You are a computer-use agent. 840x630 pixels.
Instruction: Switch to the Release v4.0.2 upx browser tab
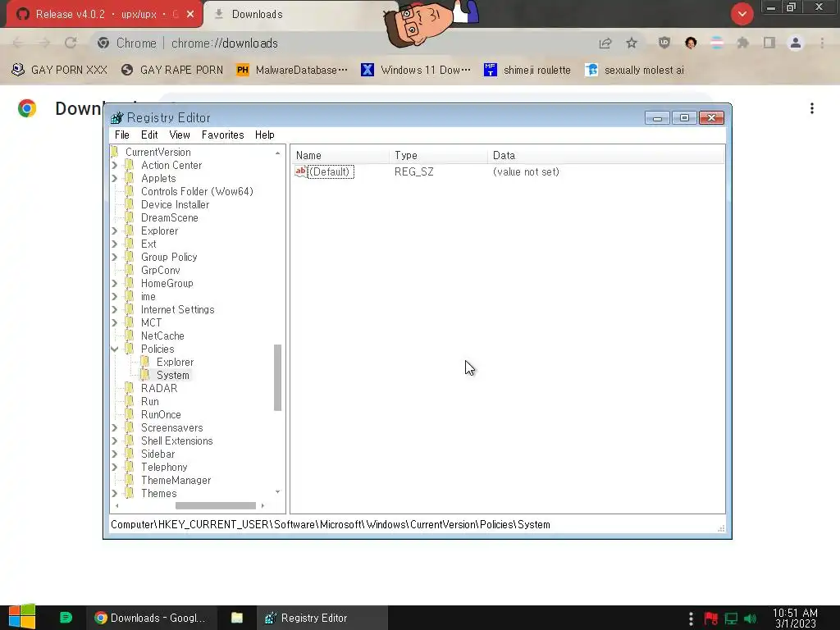[x=104, y=15]
